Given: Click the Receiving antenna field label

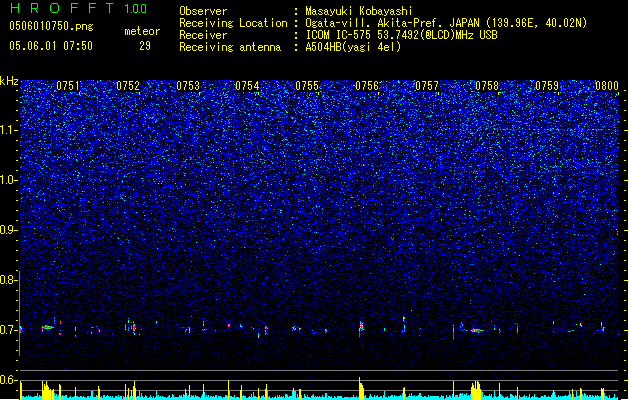Looking at the screenshot, I should [x=230, y=47].
